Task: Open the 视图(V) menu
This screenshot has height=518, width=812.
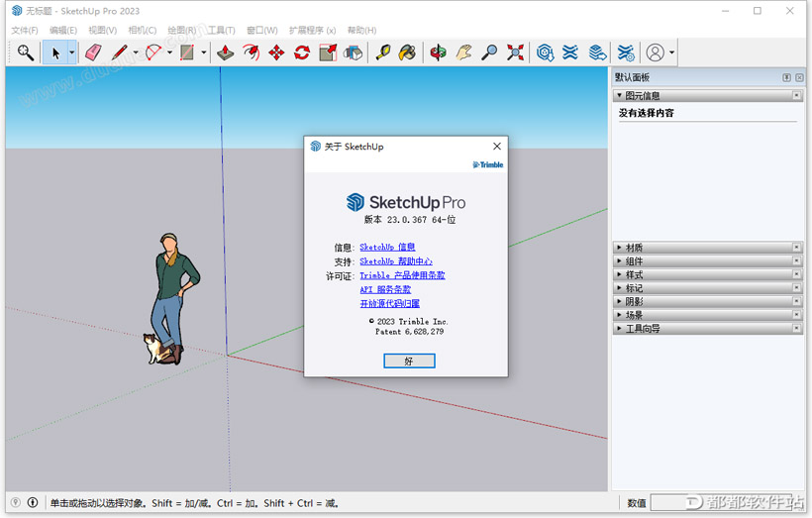Action: tap(103, 30)
